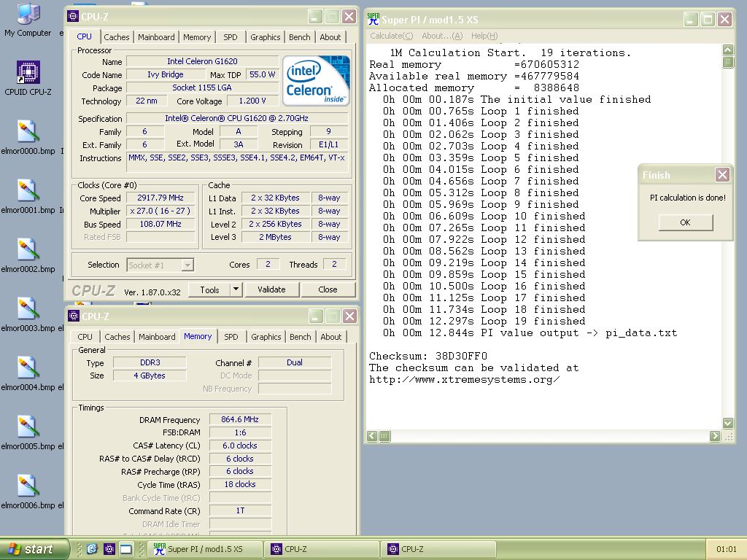Screen dimensions: 747x560
Task: Click the Tools button in CPU-Z
Action: tap(209, 289)
